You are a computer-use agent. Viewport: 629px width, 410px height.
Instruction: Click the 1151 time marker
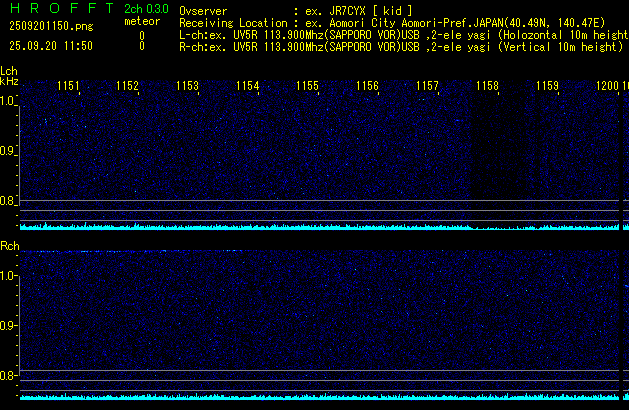pyautogui.click(x=68, y=87)
